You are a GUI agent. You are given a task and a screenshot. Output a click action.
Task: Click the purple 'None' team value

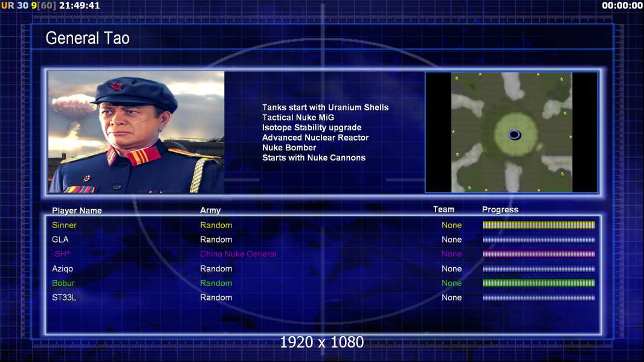click(451, 254)
